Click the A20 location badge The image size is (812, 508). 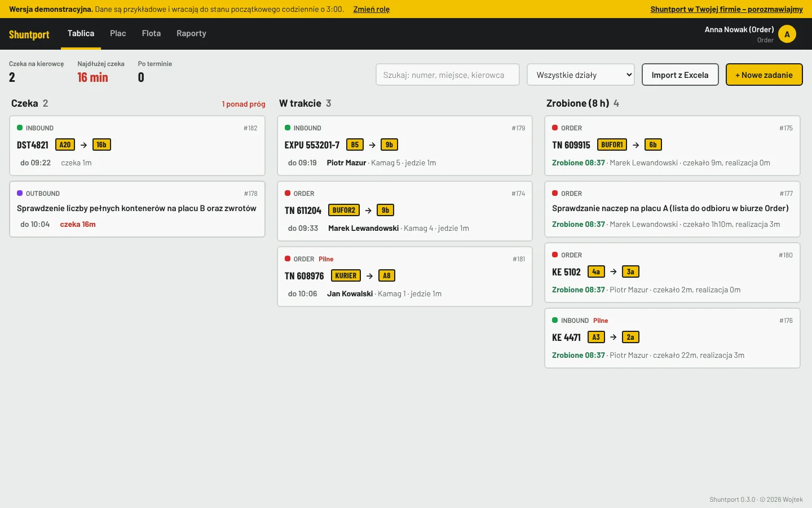(x=65, y=145)
